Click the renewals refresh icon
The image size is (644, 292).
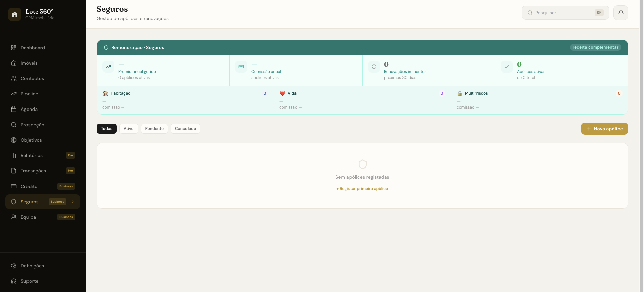[374, 67]
